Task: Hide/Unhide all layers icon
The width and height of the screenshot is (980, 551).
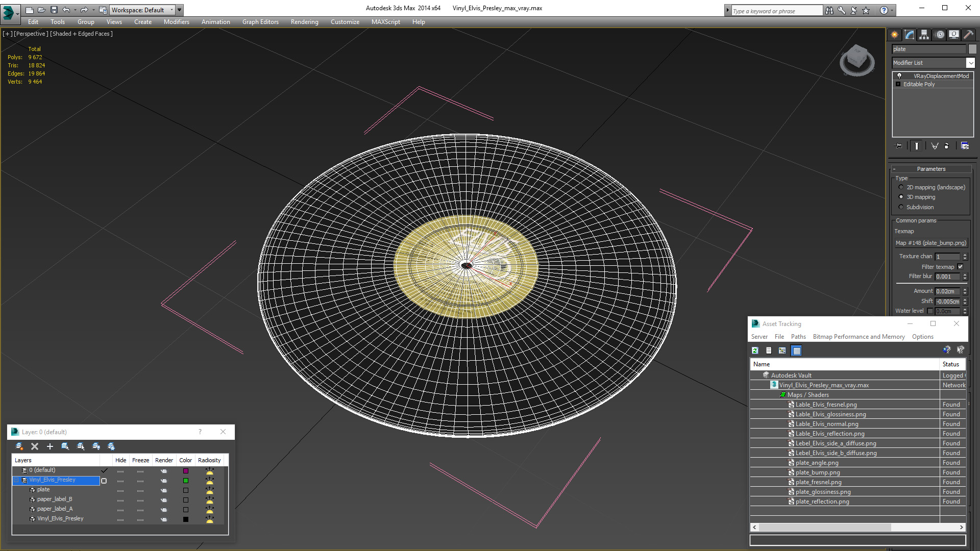Action: [x=96, y=446]
